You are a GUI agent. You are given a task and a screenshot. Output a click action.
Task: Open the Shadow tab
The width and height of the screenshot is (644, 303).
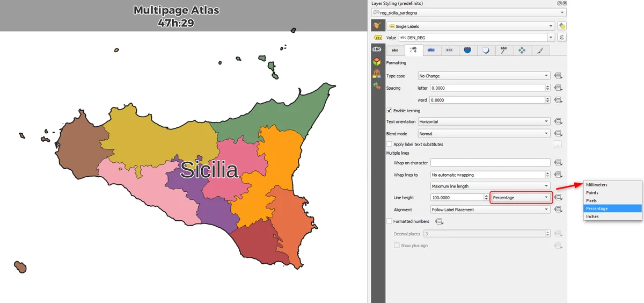click(486, 50)
